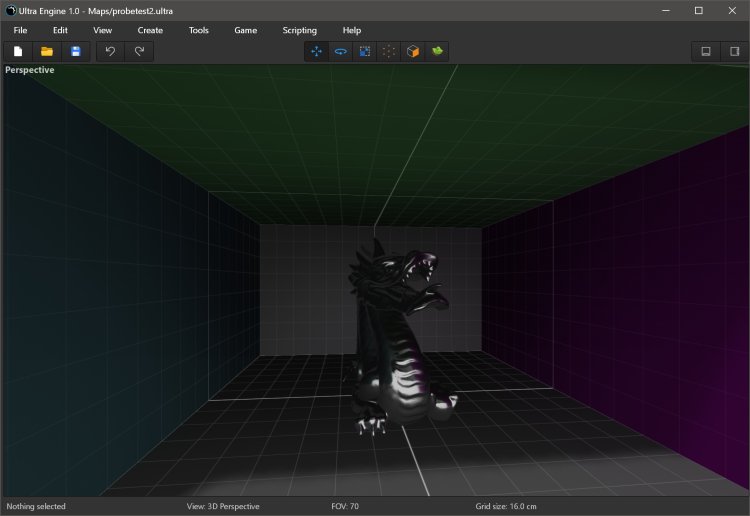Viewport: 750px width, 516px height.
Task: Click the Grid size status text
Action: point(506,506)
